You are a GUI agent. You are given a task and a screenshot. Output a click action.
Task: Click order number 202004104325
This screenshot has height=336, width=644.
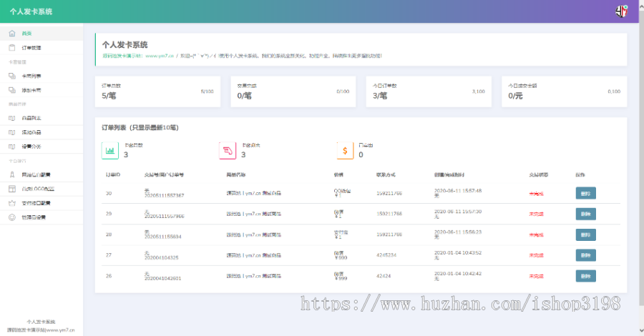[x=162, y=257]
